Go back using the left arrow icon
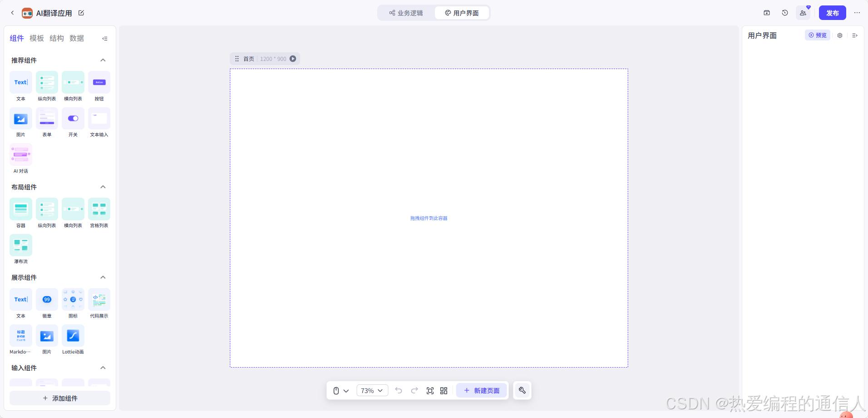 click(x=12, y=13)
